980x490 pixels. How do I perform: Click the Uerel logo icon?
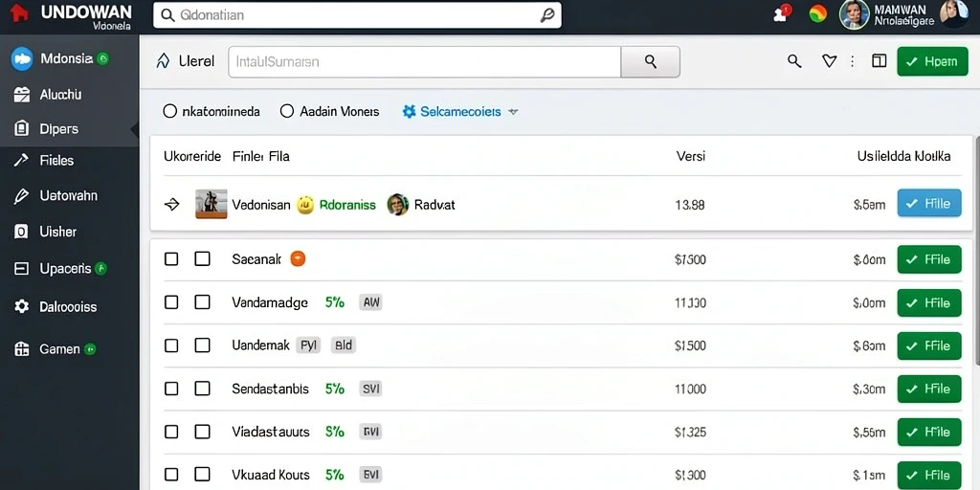click(163, 60)
